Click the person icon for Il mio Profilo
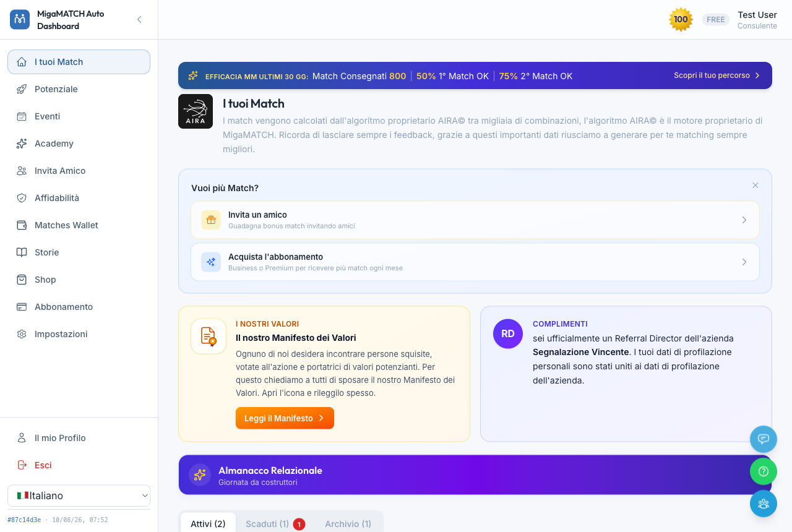The image size is (792, 532). (x=22, y=438)
